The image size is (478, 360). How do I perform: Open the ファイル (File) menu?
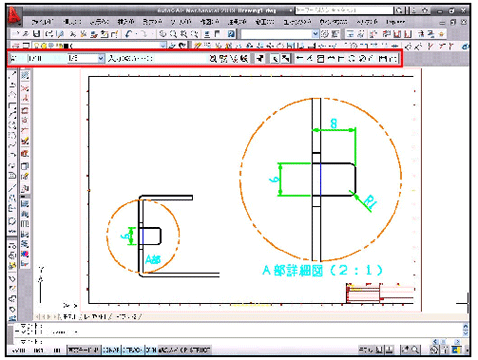pos(42,22)
